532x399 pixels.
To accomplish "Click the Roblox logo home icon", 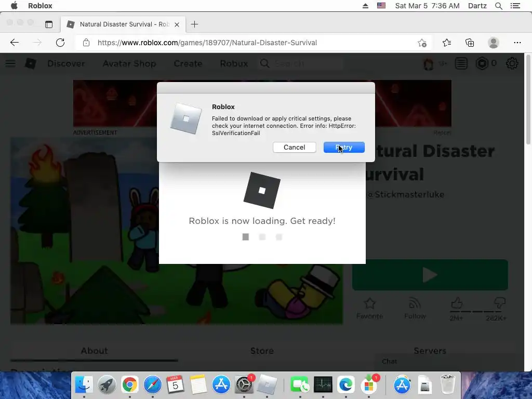I will (31, 63).
